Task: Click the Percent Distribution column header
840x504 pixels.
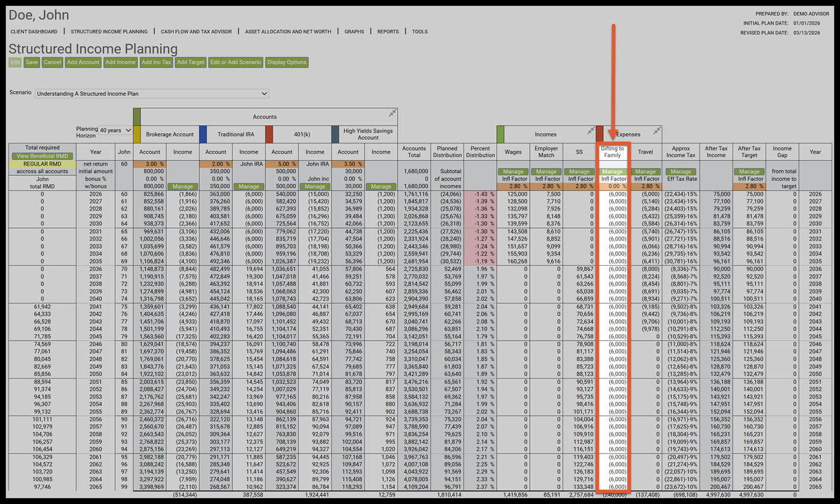Action: pyautogui.click(x=481, y=152)
